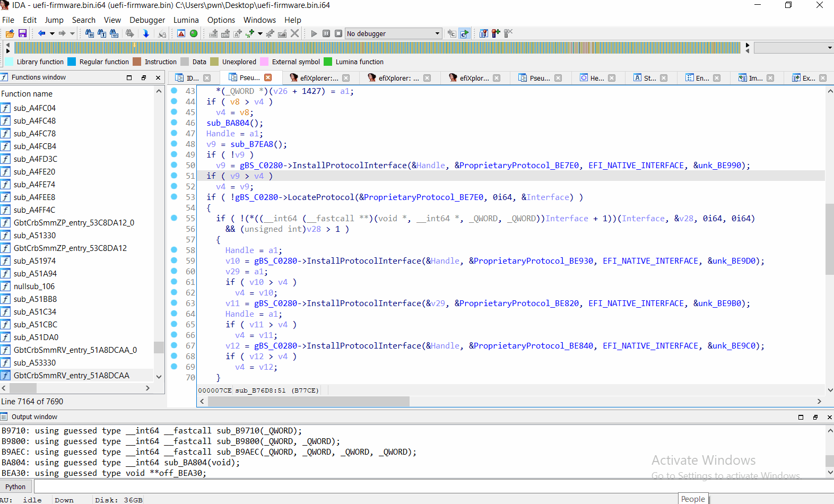Open the navigation band dropdown at right
The height and width of the screenshot is (504, 834).
(830, 48)
